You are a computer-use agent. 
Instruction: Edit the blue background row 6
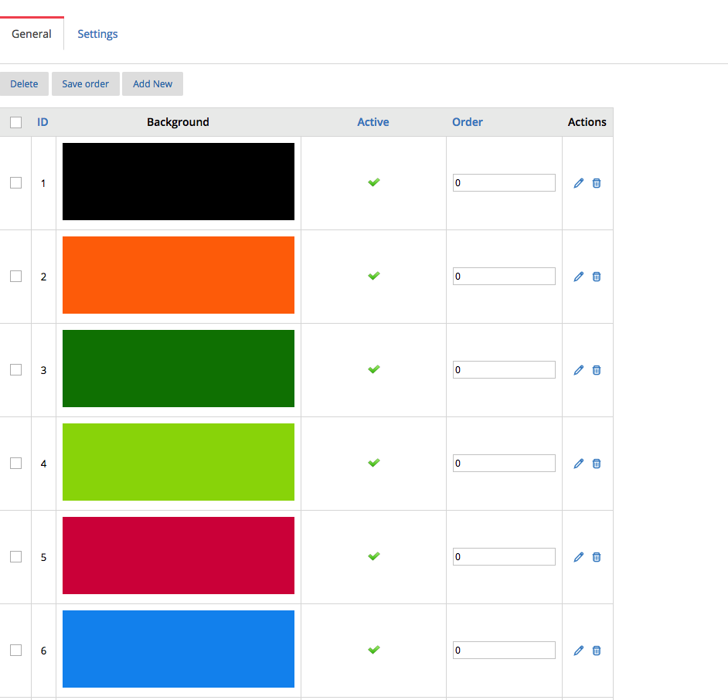[579, 651]
